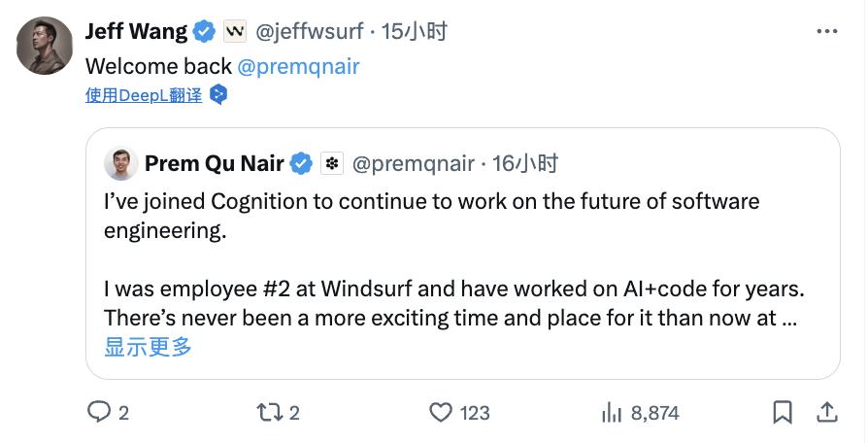Translate tweet with 使用DeepL翻译 link
This screenshot has width=868, height=443.
click(x=144, y=94)
